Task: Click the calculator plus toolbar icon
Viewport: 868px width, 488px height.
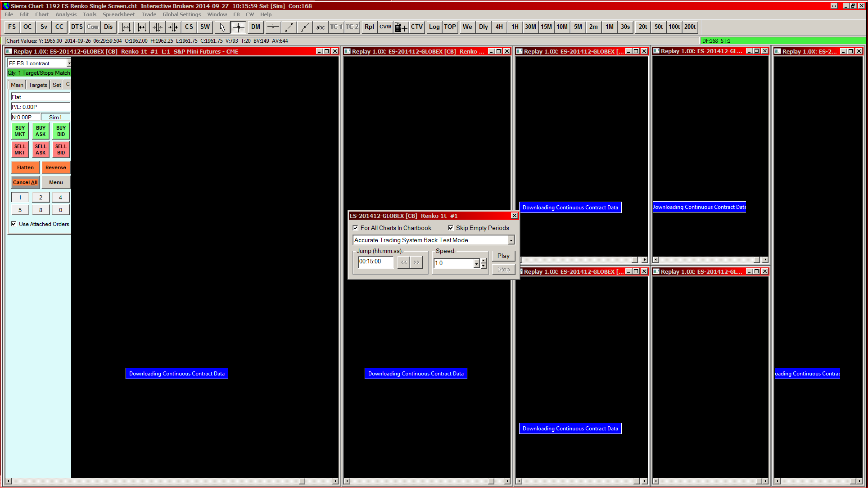Action: tap(400, 27)
